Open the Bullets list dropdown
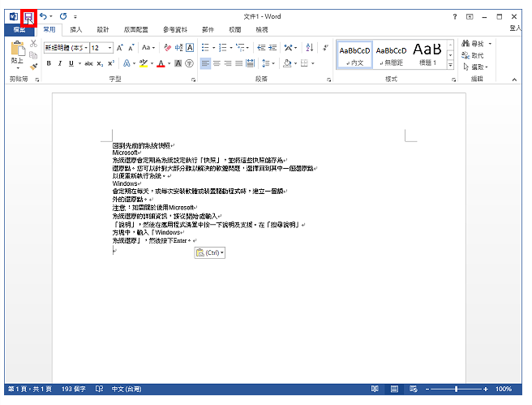The image size is (532, 405). [x=214, y=48]
